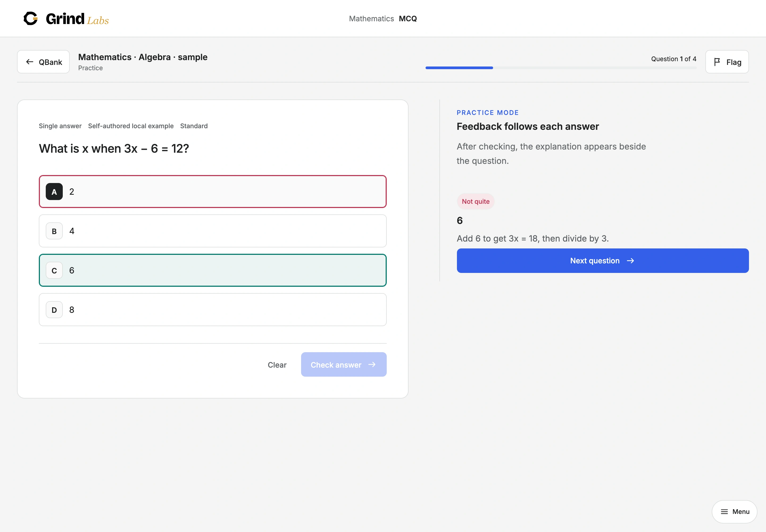The image size is (766, 532).
Task: Click the arrow icon on Check answer
Action: click(372, 365)
